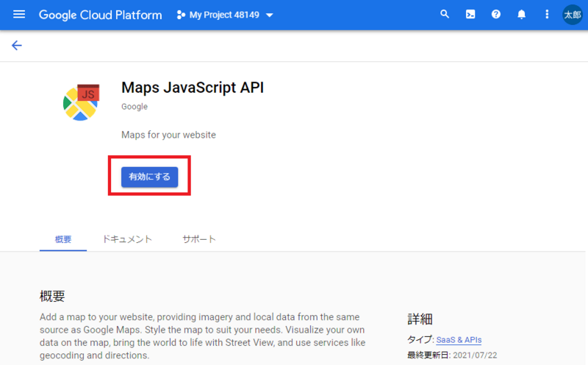Switch to the サポート tab
Viewport: 588px width, 365px height.
click(198, 239)
